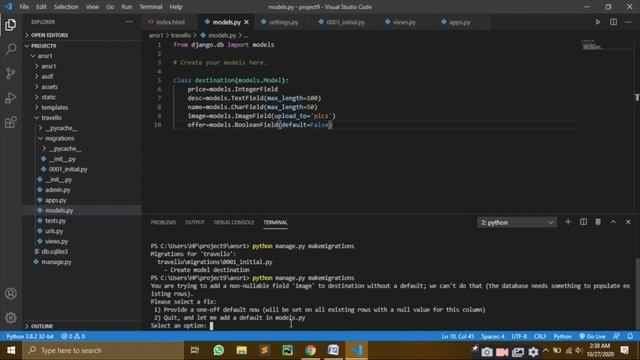The image size is (640, 360).
Task: Open manage.py in the explorer
Action: [x=82, y=262]
